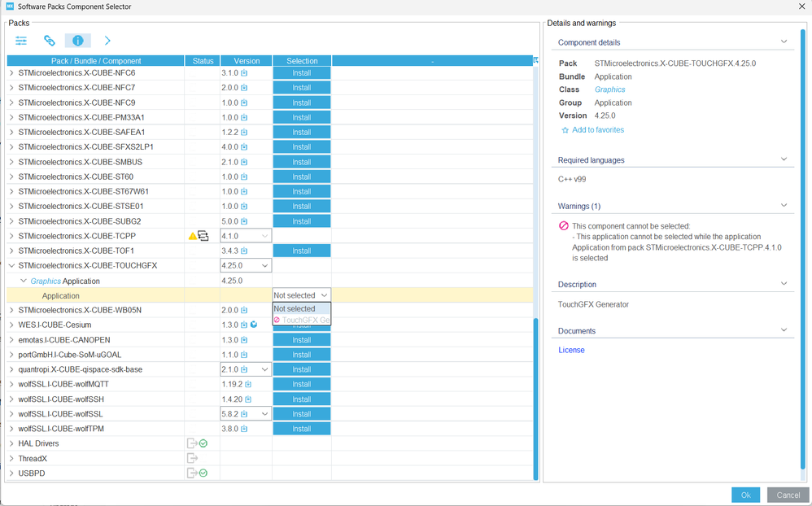The height and width of the screenshot is (506, 812).
Task: Collapse the Description section
Action: click(x=784, y=284)
